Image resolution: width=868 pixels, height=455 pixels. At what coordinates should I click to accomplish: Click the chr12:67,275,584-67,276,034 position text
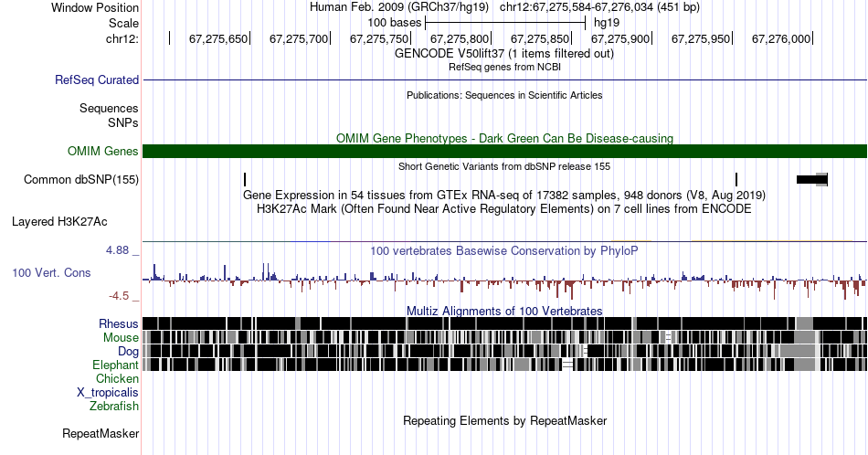coord(599,7)
